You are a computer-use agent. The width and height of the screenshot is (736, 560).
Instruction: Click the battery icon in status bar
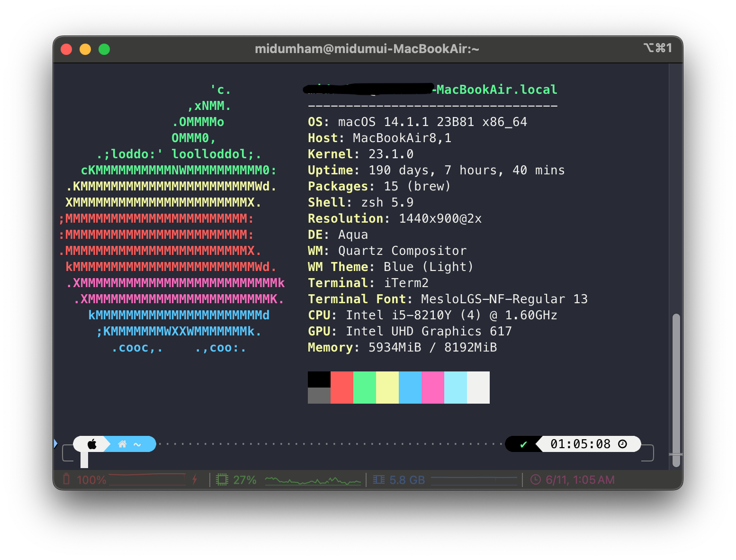tap(67, 479)
